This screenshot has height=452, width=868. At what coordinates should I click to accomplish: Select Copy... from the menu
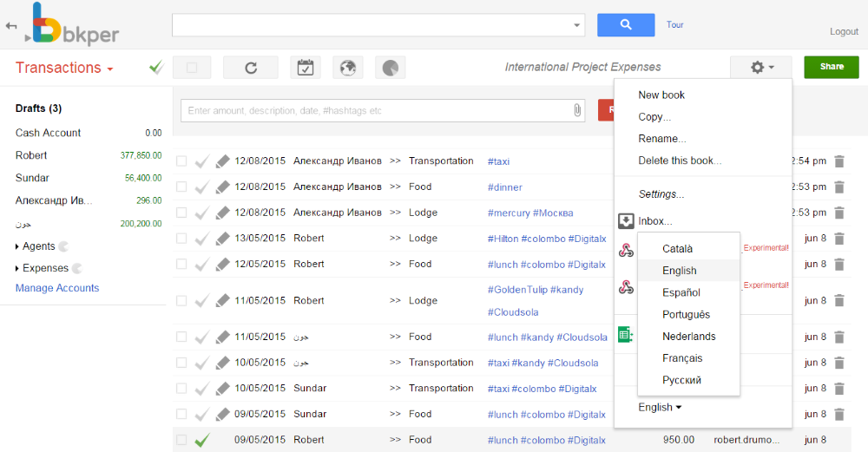click(x=654, y=117)
